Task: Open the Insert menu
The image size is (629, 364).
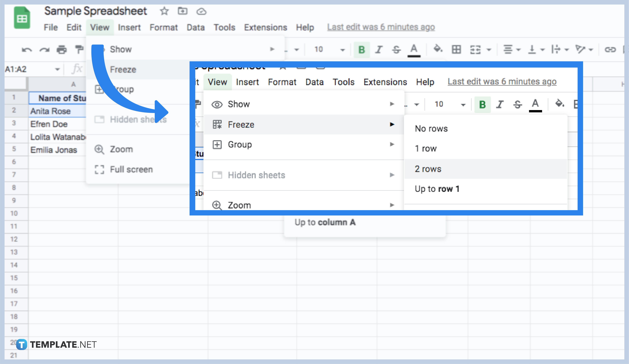Action: [129, 27]
